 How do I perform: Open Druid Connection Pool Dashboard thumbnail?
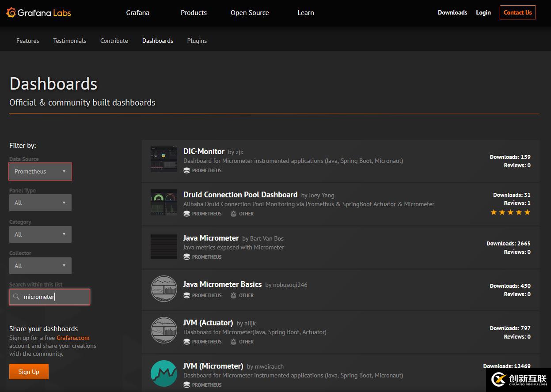[163, 202]
